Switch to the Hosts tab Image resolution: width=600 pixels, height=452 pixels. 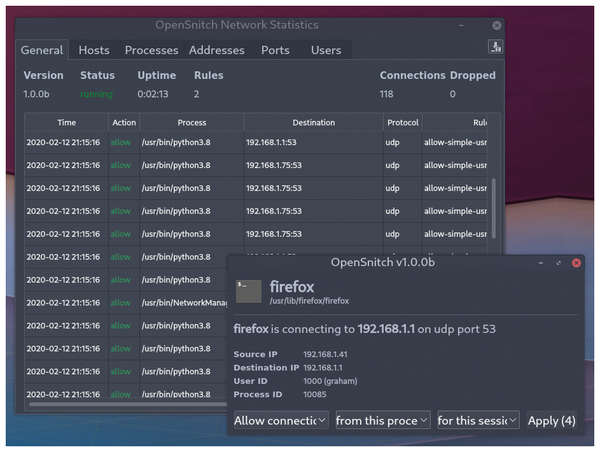[x=94, y=50]
